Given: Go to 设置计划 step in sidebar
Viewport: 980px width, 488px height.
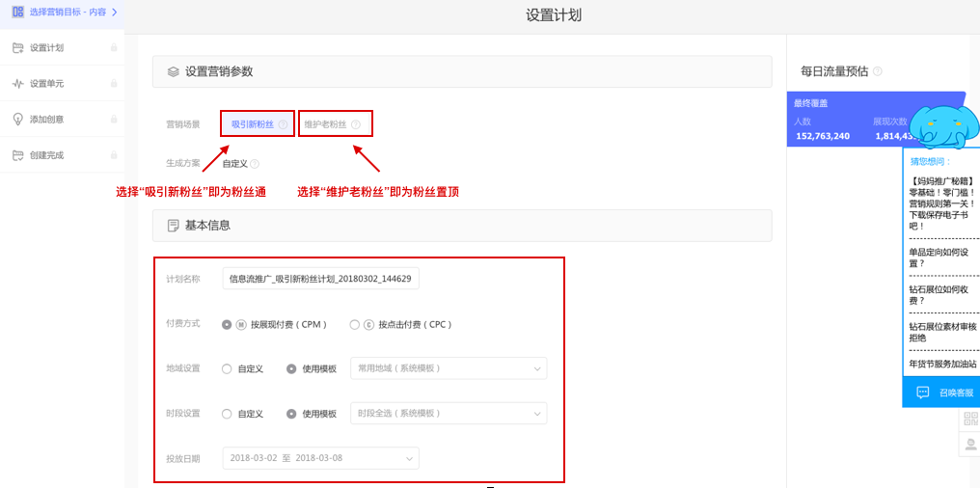Looking at the screenshot, I should click(x=63, y=47).
